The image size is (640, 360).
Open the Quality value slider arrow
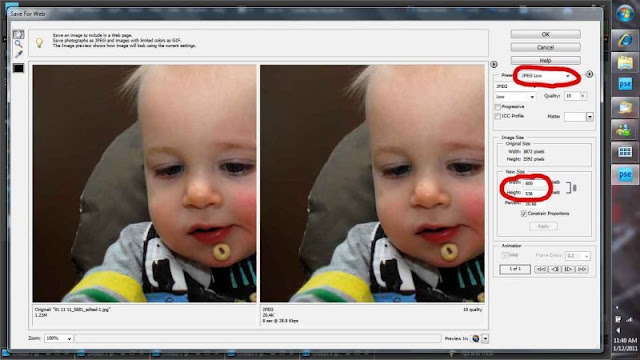click(x=583, y=96)
